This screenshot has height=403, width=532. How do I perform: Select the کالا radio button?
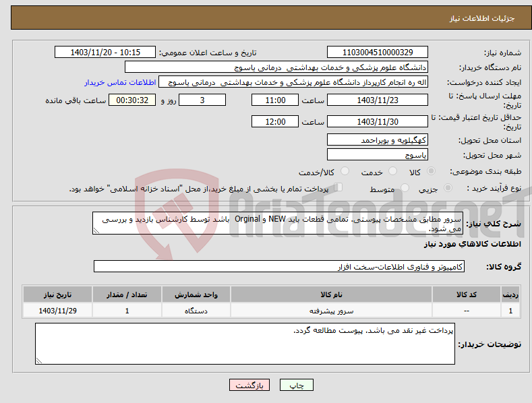coord(431,171)
